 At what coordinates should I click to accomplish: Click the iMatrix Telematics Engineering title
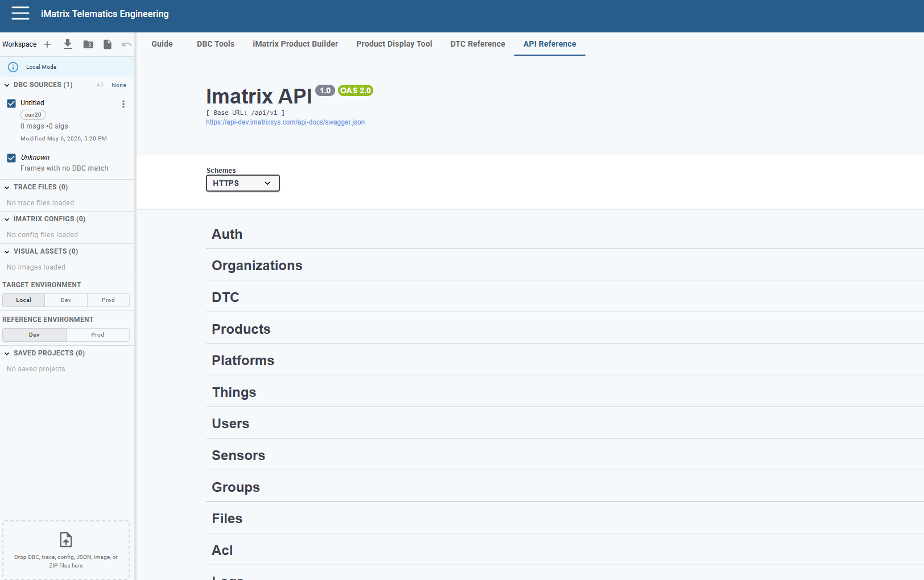coord(105,14)
